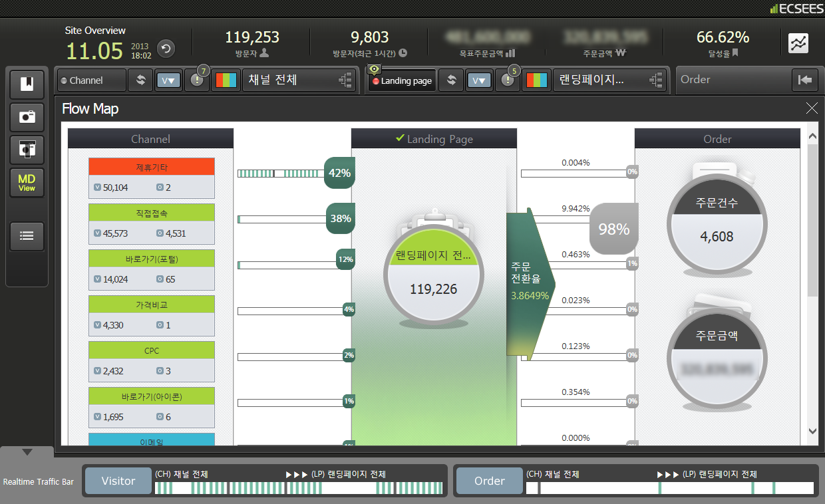825x504 pixels.
Task: Open the trend chart icon at top right
Action: click(x=798, y=44)
